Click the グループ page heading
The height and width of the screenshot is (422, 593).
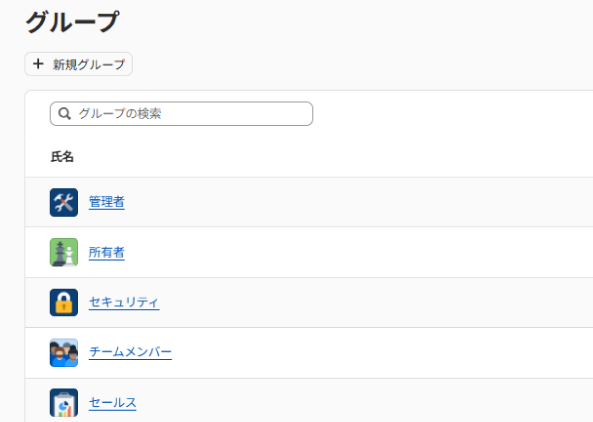pyautogui.click(x=72, y=22)
